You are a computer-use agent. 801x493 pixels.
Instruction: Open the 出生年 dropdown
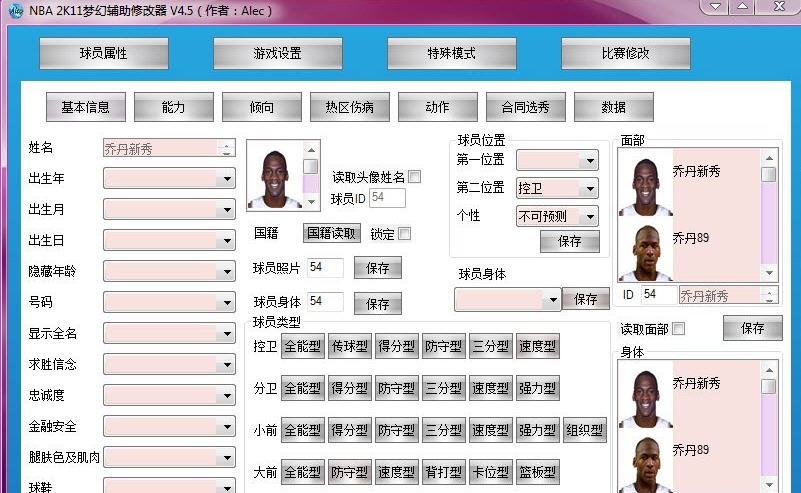tap(170, 179)
